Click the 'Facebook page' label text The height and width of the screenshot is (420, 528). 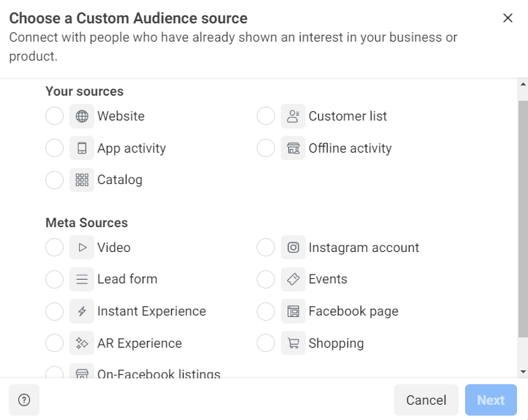click(x=353, y=311)
